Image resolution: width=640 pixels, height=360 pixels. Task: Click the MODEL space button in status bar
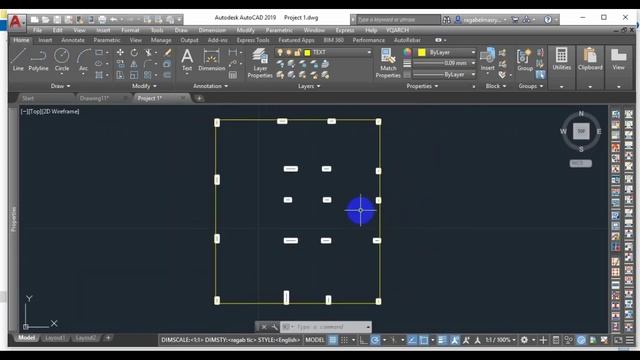tap(315, 340)
